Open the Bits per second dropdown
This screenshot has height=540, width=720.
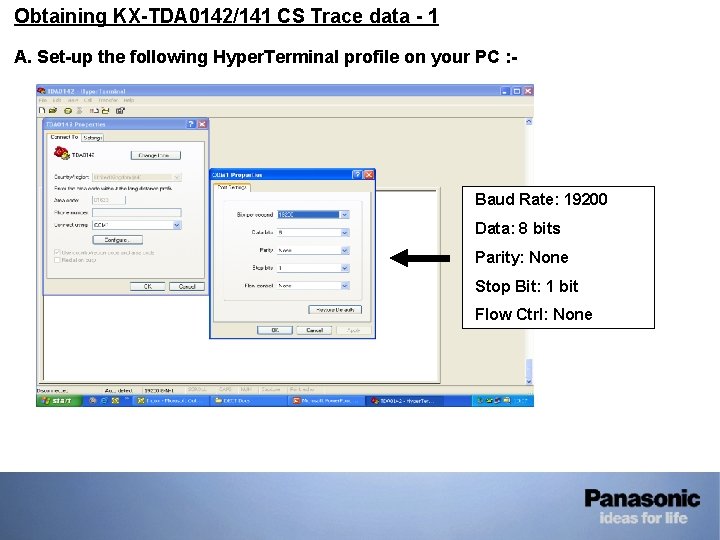(x=344, y=214)
